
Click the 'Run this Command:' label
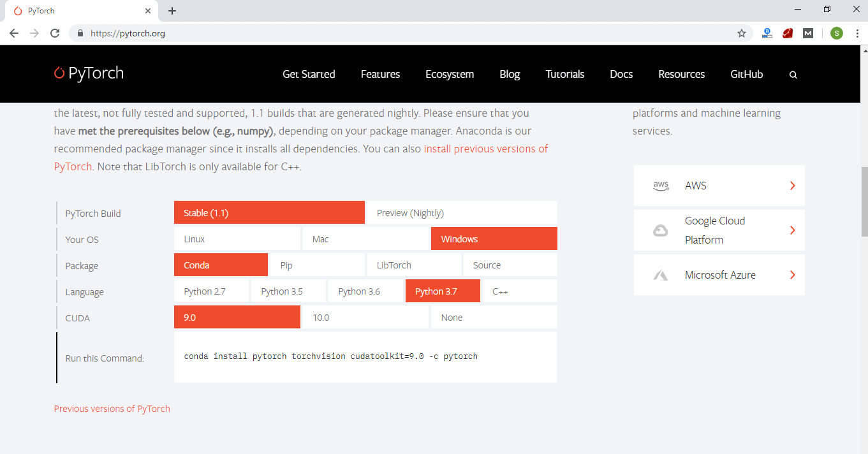click(105, 358)
